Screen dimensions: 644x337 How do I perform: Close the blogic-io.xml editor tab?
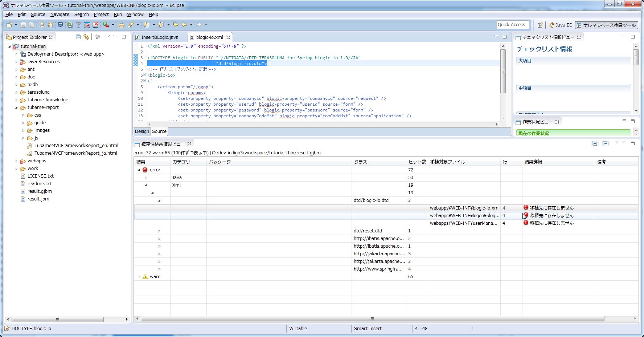point(228,37)
